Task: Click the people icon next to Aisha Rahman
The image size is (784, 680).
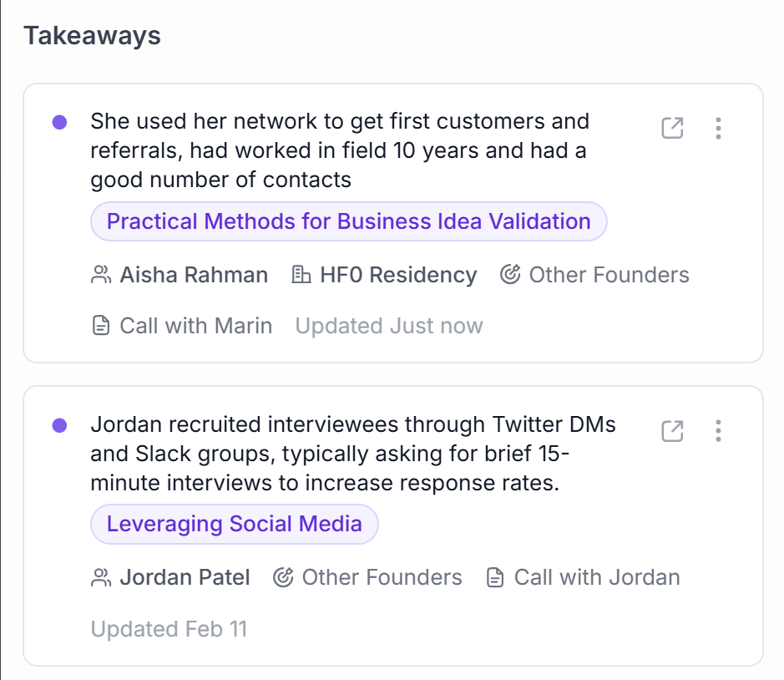Action: pos(101,275)
